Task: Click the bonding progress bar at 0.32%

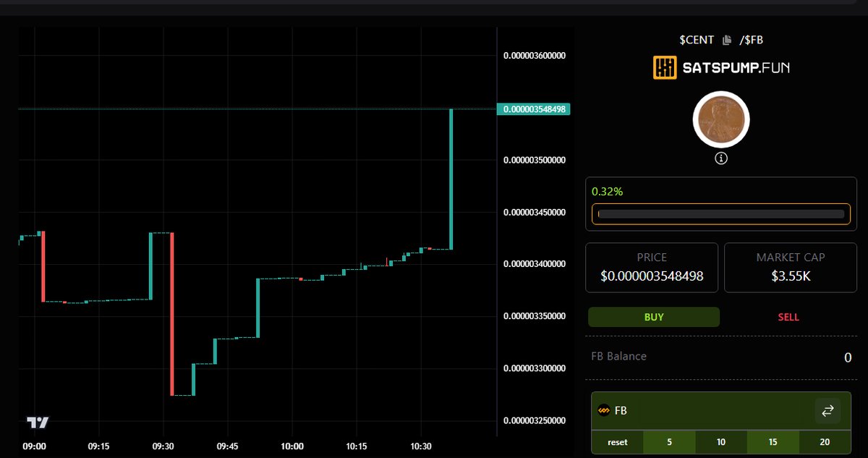Action: coord(721,214)
